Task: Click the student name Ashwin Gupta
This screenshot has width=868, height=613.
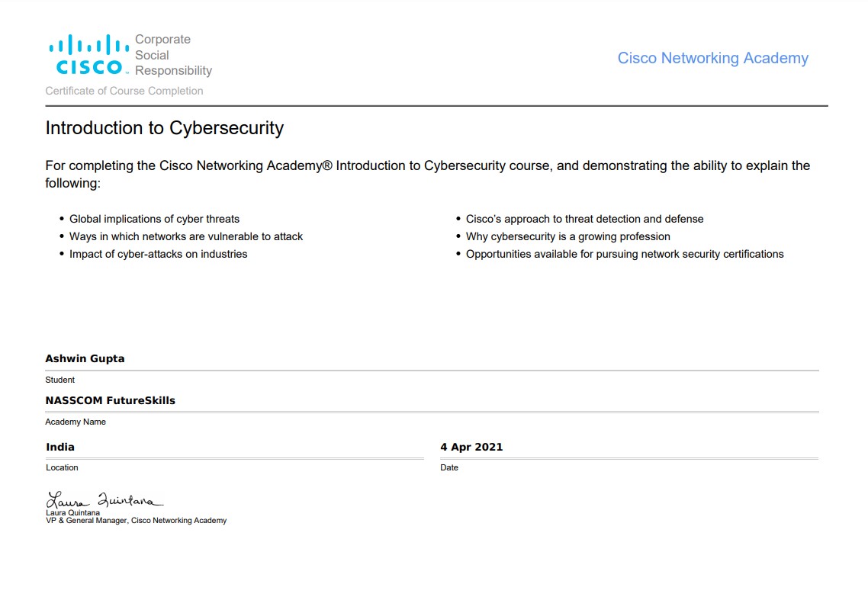Action: tap(85, 358)
